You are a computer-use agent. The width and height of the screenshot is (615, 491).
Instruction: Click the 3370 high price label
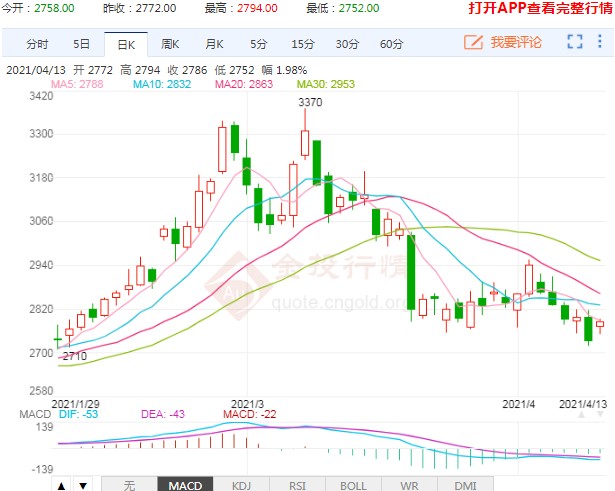310,102
